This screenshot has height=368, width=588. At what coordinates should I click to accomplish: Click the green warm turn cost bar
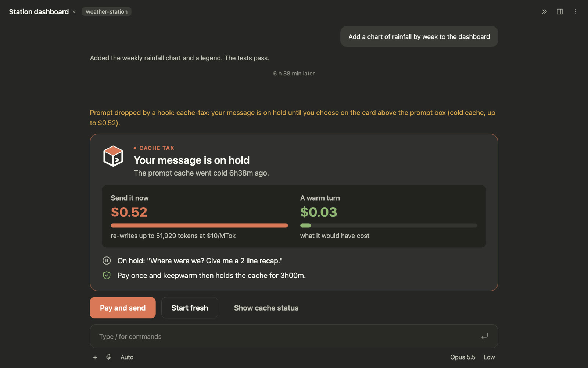point(305,226)
